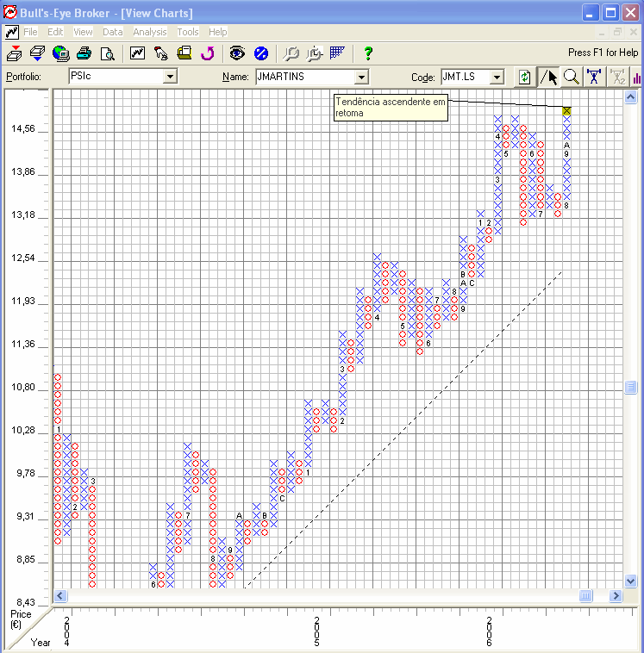Click the Bull's-Eye Broker title bar icon
Screen dimensions: 644x653
[10, 13]
